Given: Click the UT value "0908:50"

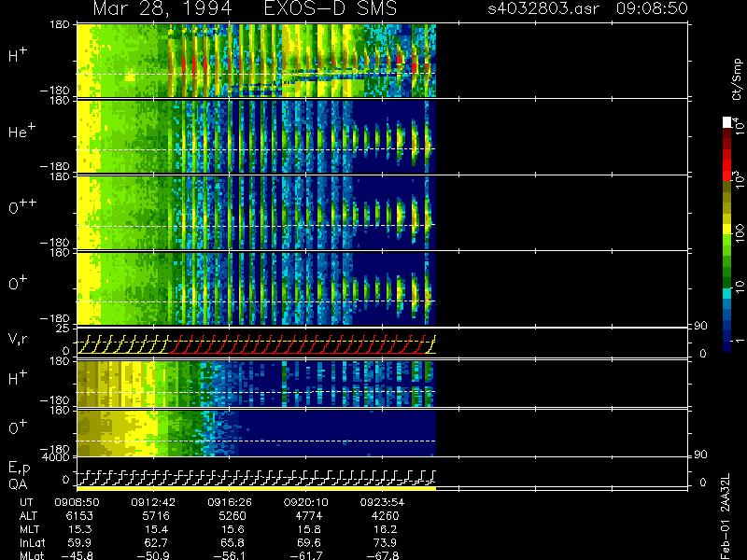Looking at the screenshot, I should pyautogui.click(x=77, y=502).
